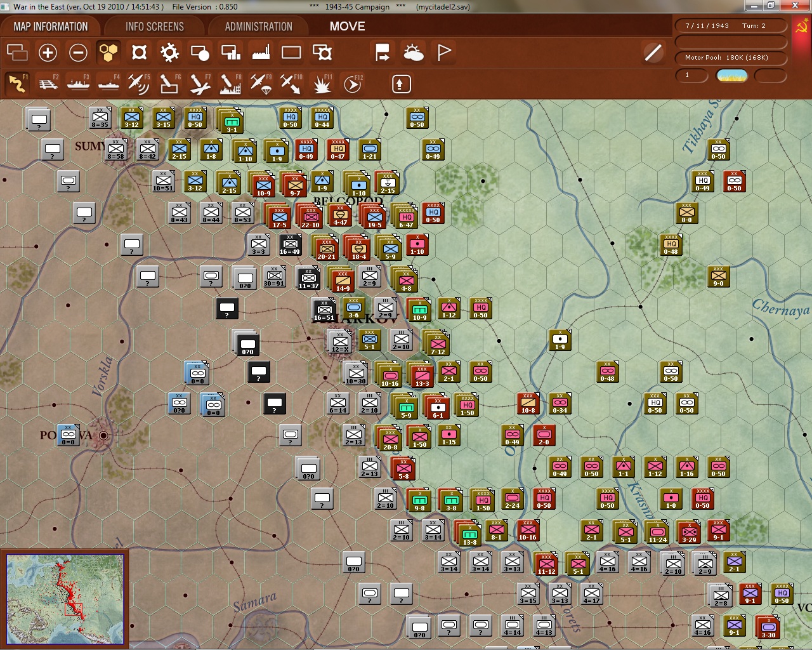The width and height of the screenshot is (812, 650).
Task: Click the rectangle with bar chart icon
Action: 230,53
